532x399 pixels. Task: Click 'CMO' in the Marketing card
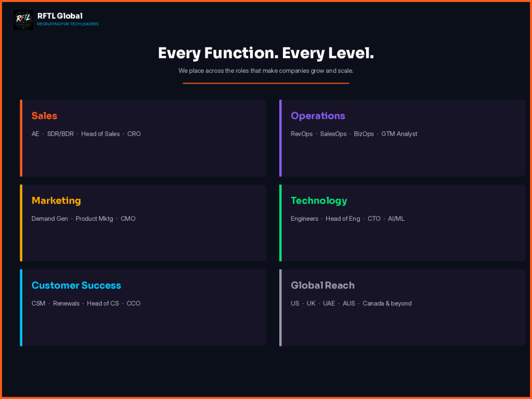(128, 219)
